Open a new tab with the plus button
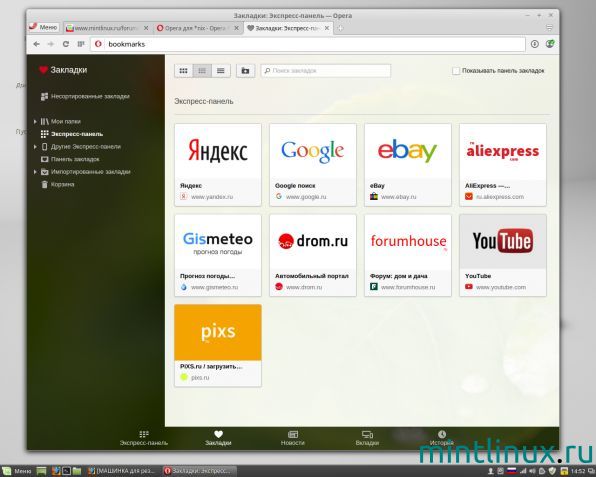The image size is (596, 477). 340,28
